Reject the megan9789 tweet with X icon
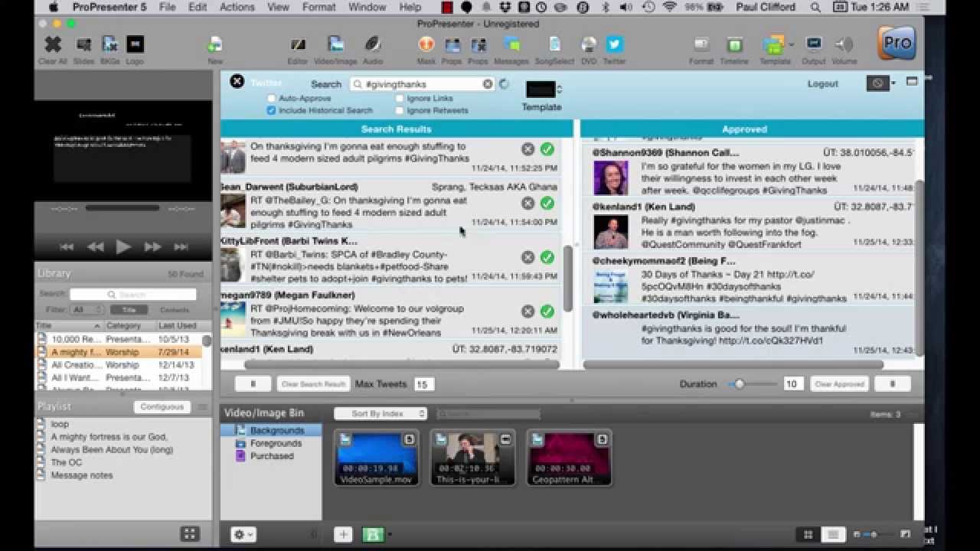The height and width of the screenshot is (551, 980). coord(528,311)
